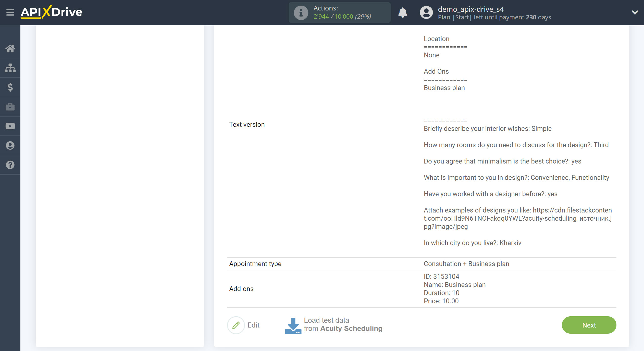Click the APIXDrive logo/home link
Image resolution: width=644 pixels, height=351 pixels.
pyautogui.click(x=52, y=12)
